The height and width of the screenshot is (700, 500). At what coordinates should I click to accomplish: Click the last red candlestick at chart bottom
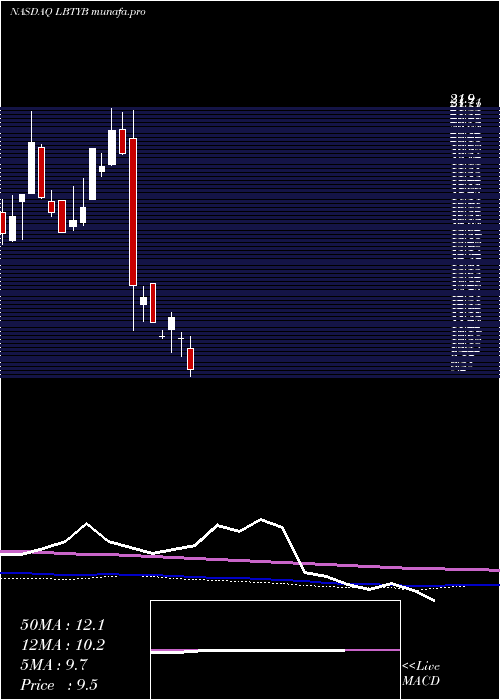click(x=191, y=359)
